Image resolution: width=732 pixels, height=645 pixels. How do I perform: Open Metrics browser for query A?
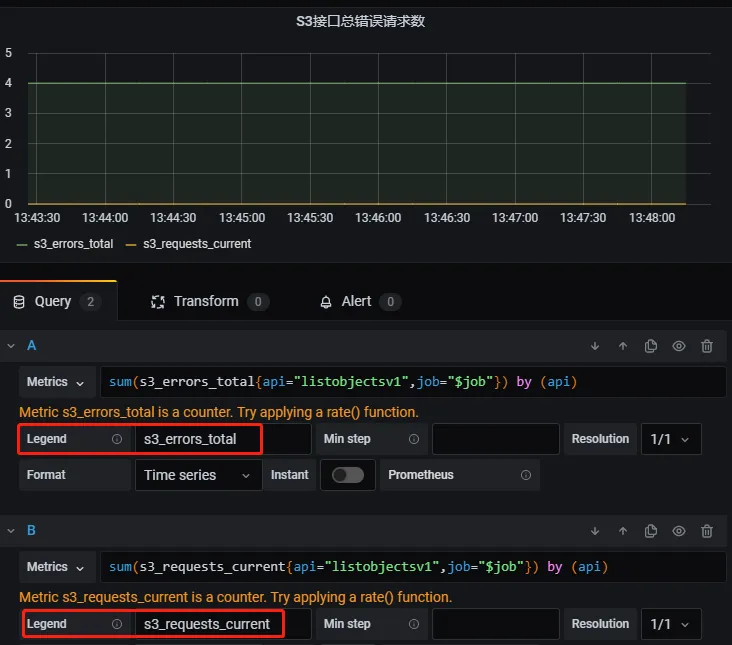point(56,382)
